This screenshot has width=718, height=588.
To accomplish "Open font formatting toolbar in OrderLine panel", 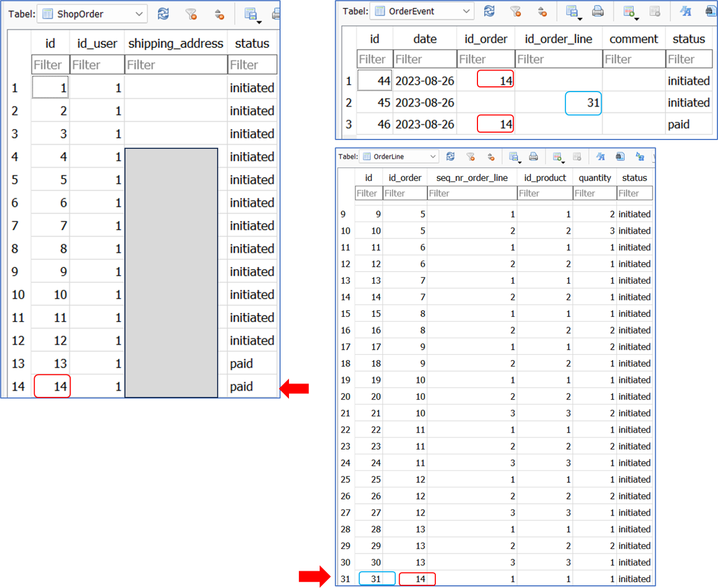I will 601,156.
